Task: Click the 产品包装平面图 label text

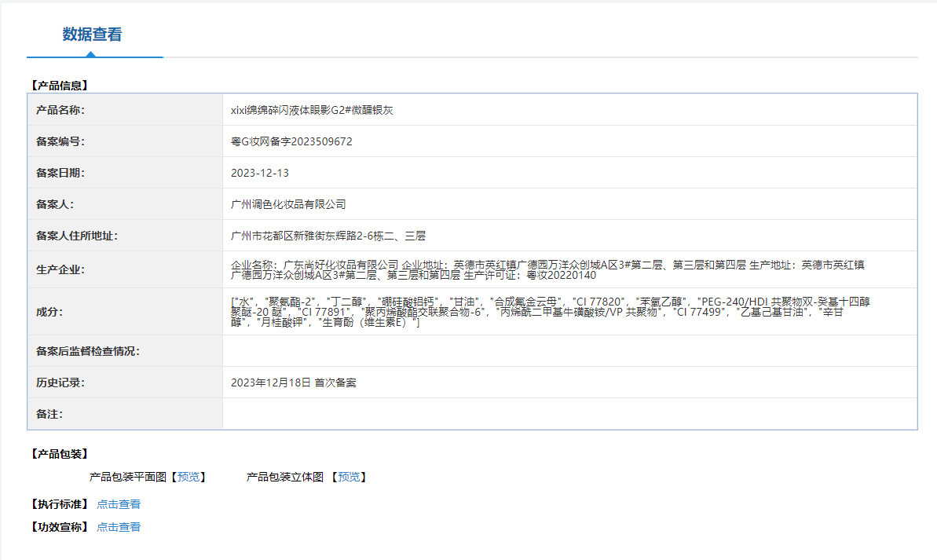Action: click(x=128, y=477)
